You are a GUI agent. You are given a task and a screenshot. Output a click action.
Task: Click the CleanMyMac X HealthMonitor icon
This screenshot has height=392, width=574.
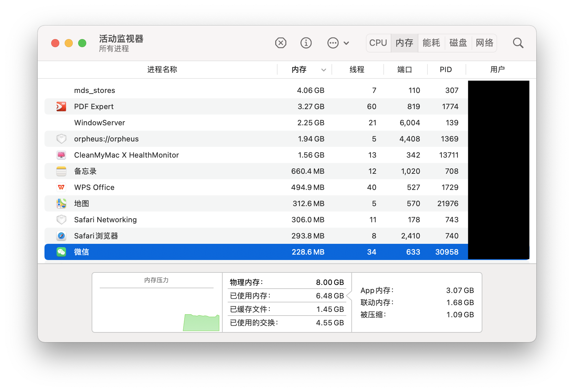click(61, 155)
